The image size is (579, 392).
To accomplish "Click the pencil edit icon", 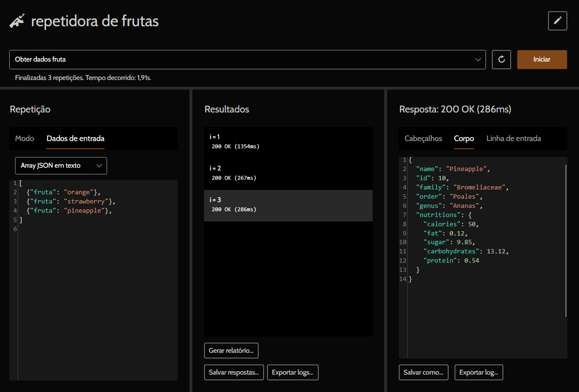I will 557,21.
